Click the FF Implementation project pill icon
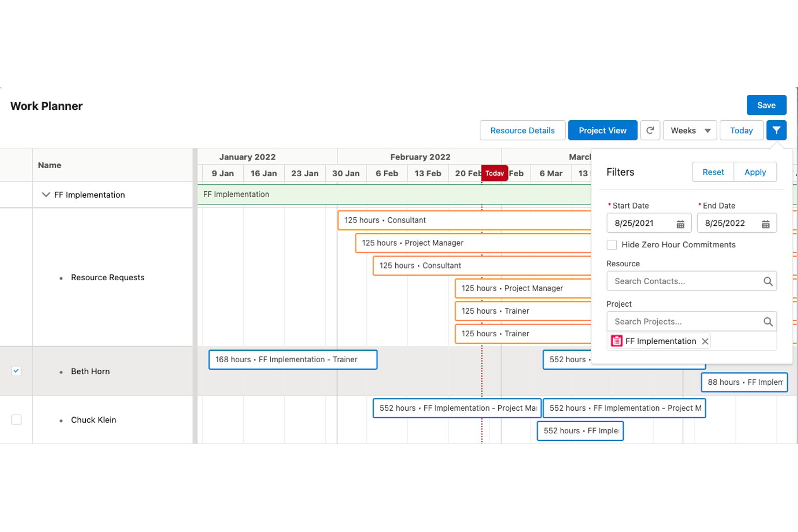 (x=617, y=341)
